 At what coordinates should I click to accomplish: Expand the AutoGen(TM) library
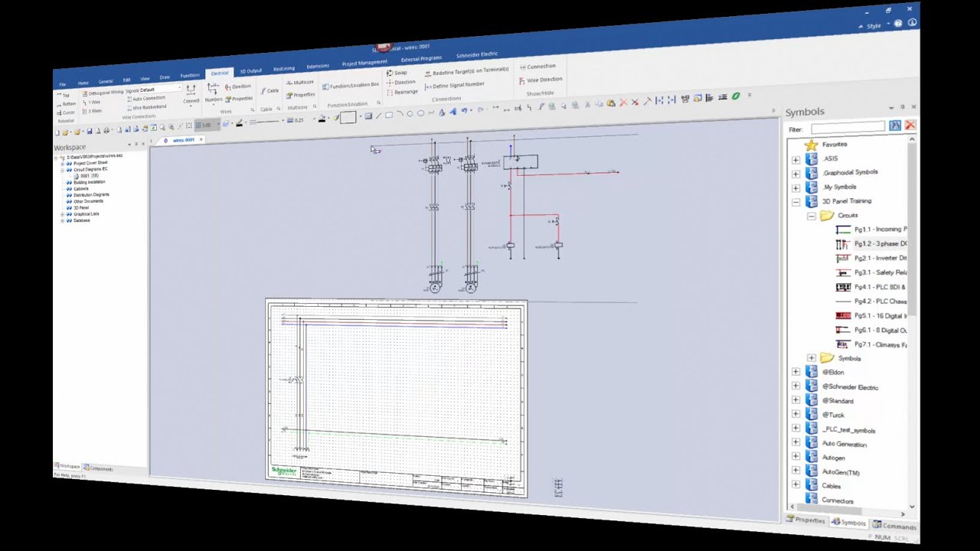(795, 471)
